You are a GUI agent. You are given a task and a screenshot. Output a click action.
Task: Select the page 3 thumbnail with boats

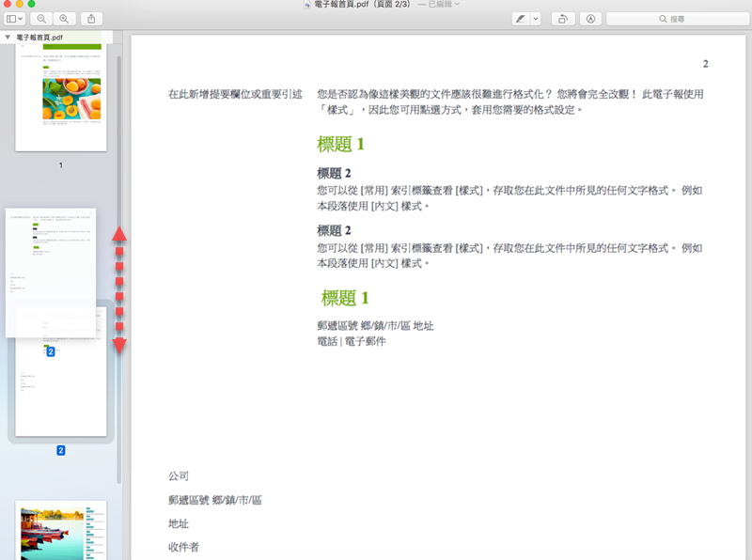(61, 530)
